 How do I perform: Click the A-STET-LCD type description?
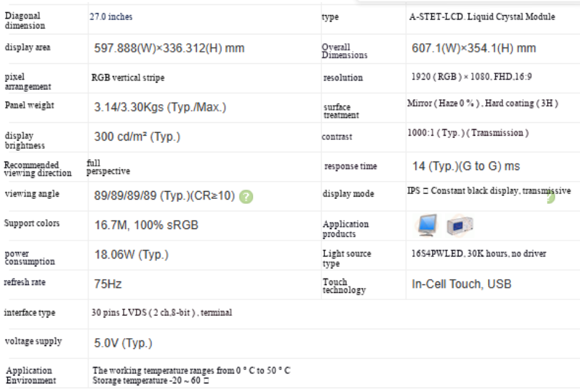point(482,17)
